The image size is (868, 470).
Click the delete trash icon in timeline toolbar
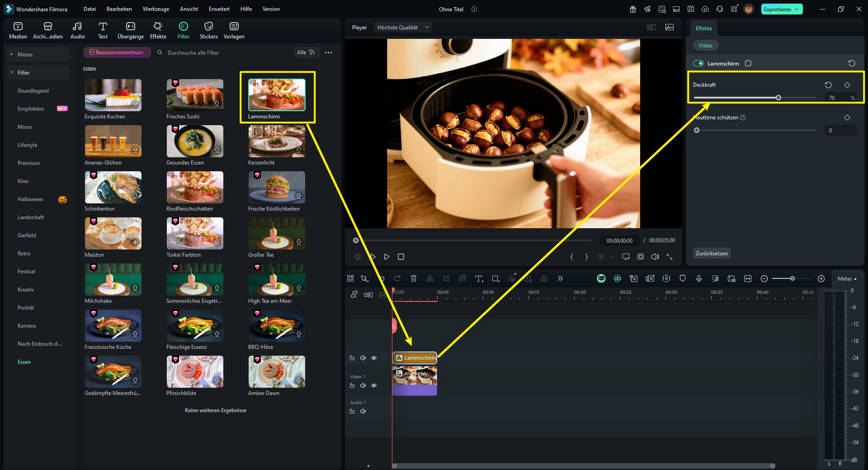[413, 279]
